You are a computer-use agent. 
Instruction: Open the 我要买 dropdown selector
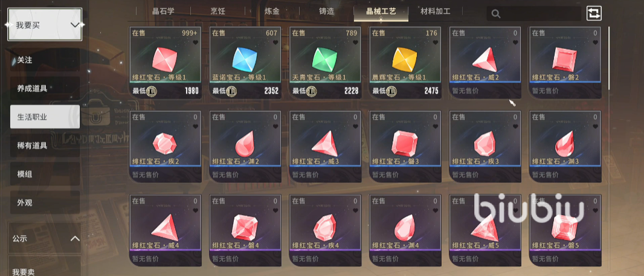(x=45, y=25)
